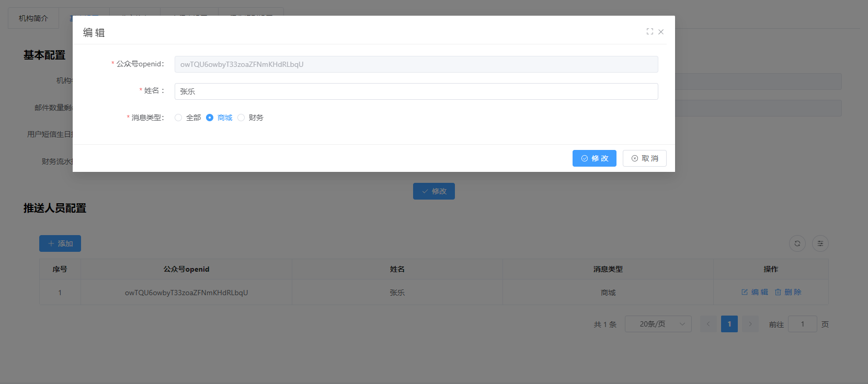The height and width of the screenshot is (384, 868).
Task: Click the 取消 button in the dialog
Action: 644,158
